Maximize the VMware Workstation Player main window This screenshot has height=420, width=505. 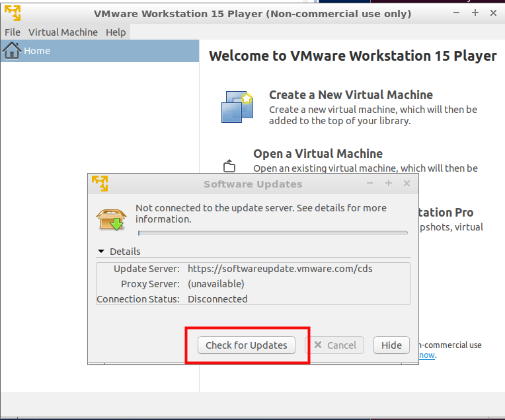[x=475, y=13]
